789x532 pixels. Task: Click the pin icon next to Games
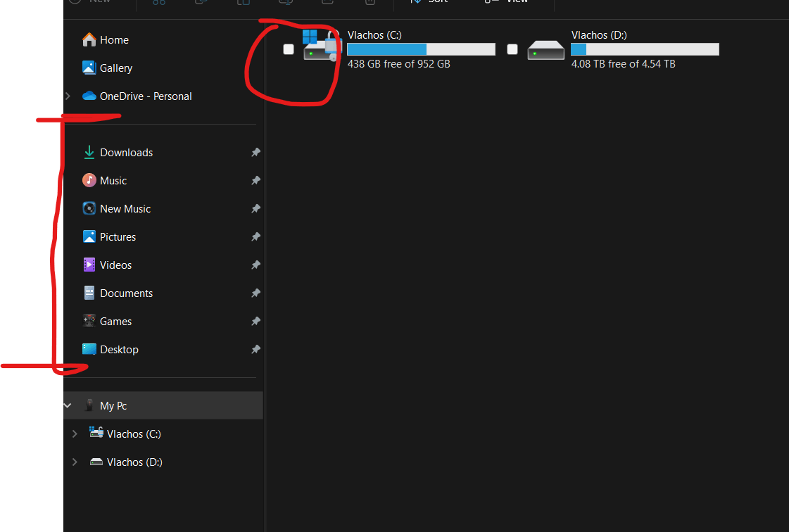point(255,321)
